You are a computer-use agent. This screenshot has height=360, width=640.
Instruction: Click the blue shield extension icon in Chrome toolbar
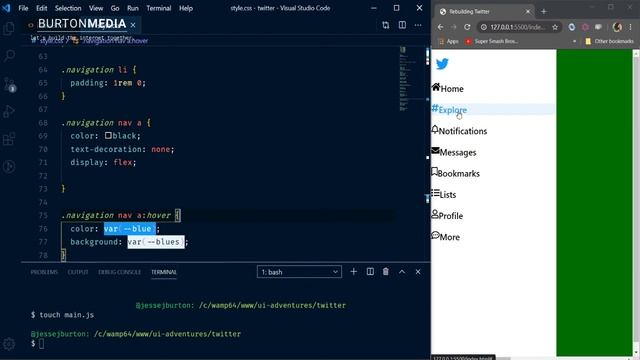[x=572, y=27]
